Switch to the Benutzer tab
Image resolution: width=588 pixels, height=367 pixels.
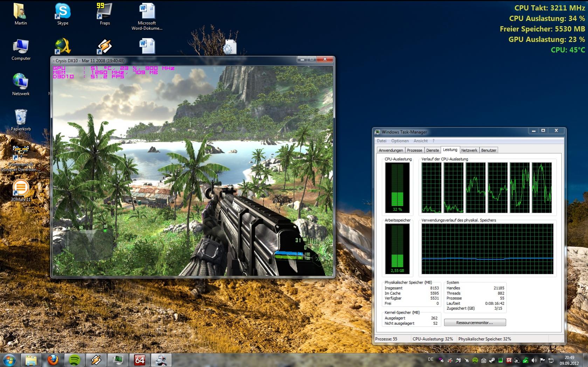point(489,150)
